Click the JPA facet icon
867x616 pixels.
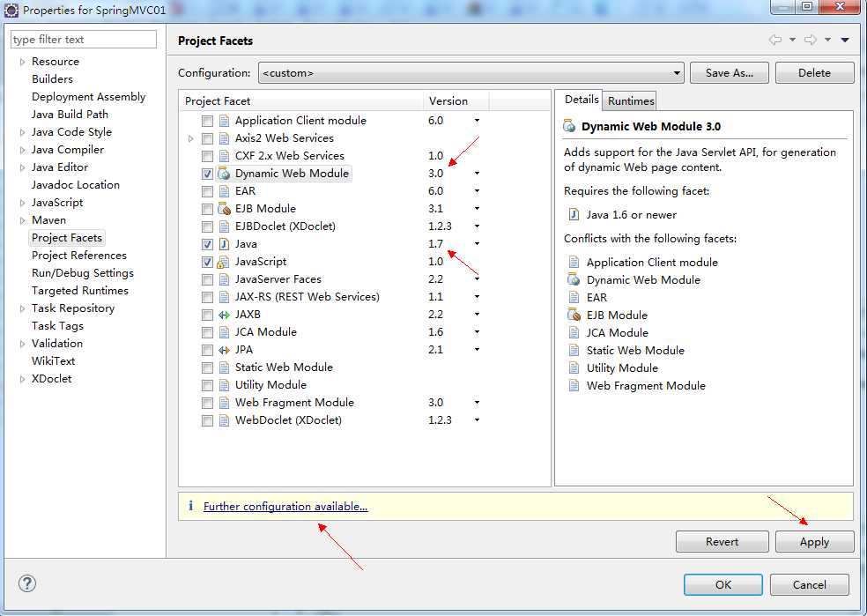click(224, 350)
